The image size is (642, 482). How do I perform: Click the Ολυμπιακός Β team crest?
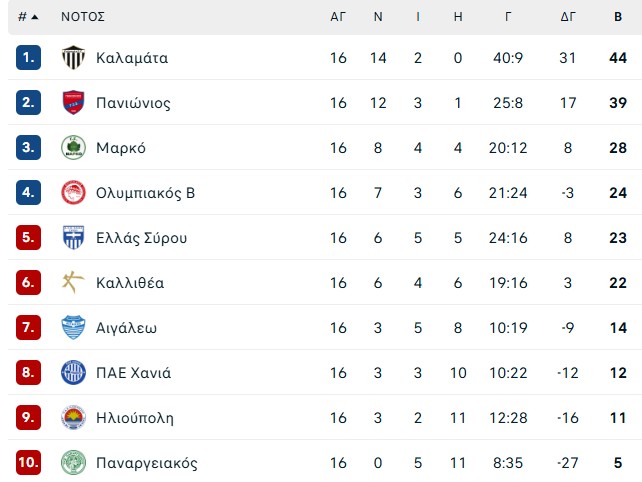coord(73,193)
